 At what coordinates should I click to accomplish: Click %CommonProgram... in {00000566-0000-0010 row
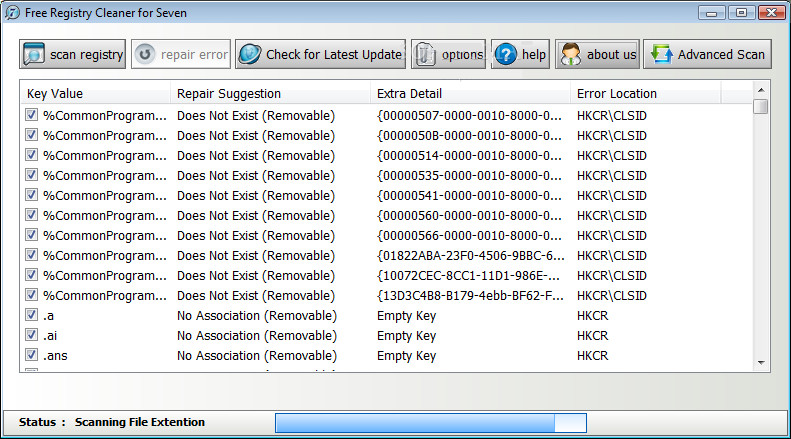coord(105,236)
